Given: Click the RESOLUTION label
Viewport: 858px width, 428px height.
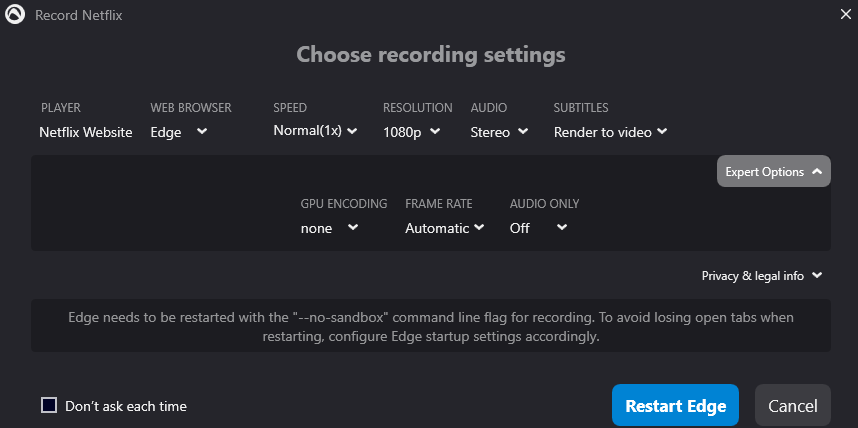Looking at the screenshot, I should pyautogui.click(x=418, y=108).
